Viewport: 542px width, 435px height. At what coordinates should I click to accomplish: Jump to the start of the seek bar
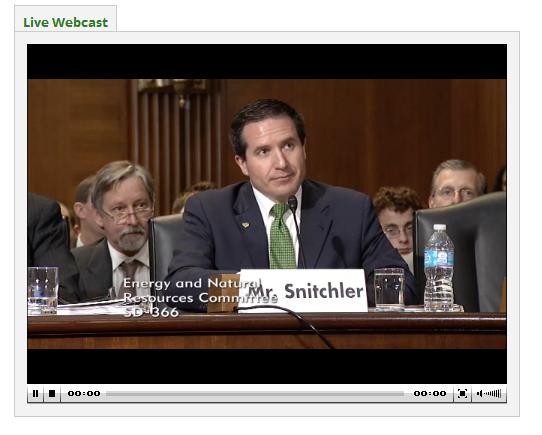click(x=108, y=394)
